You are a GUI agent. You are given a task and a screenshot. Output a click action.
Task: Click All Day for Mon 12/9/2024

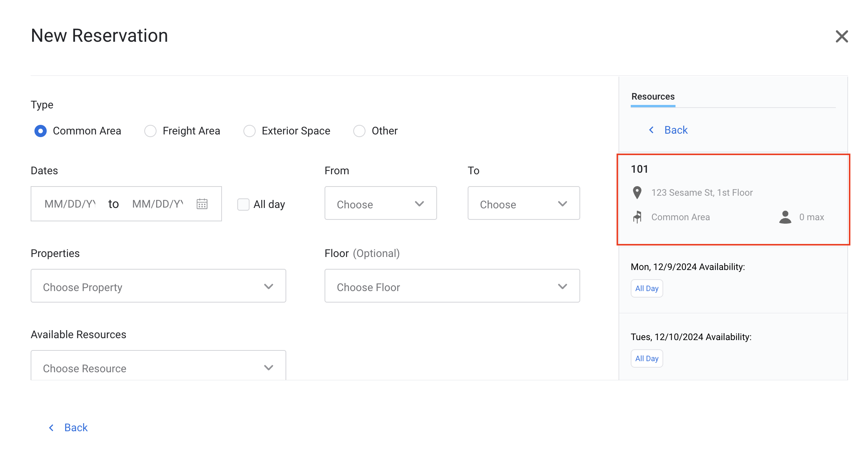(x=647, y=288)
